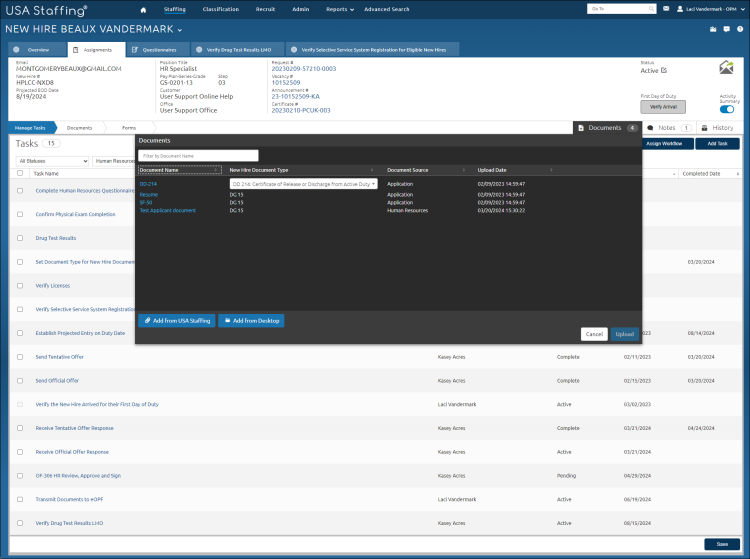
Task: Open the mail envelope icon in header
Action: 666,9
